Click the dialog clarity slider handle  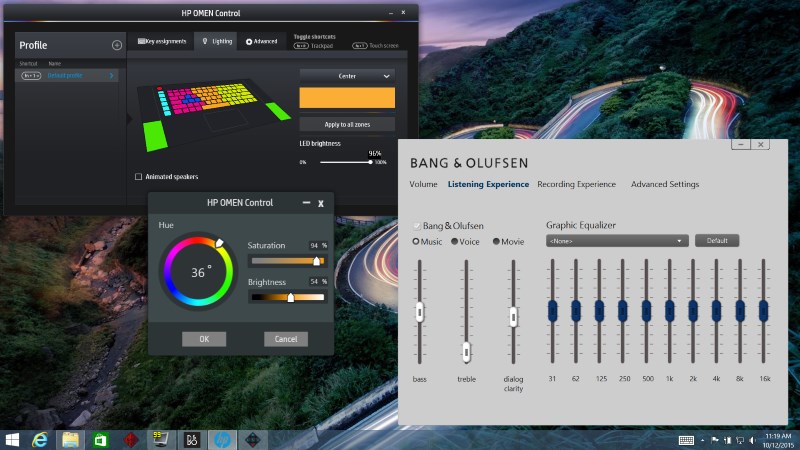pyautogui.click(x=513, y=317)
